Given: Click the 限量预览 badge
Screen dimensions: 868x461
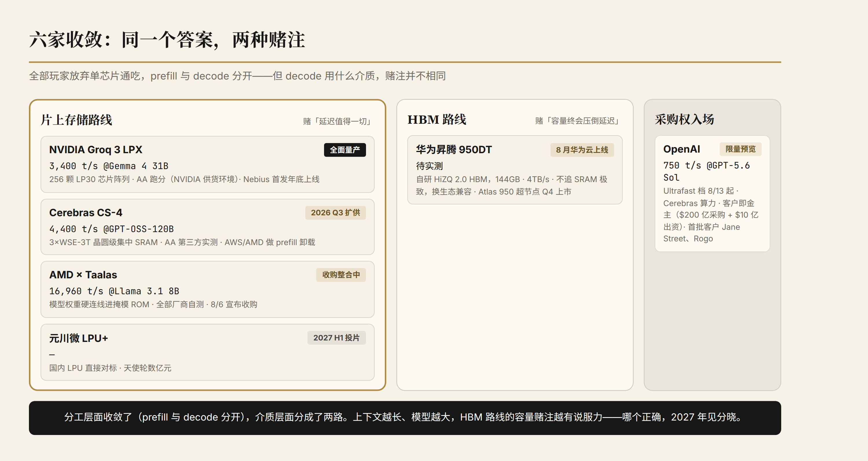Looking at the screenshot, I should click(740, 149).
